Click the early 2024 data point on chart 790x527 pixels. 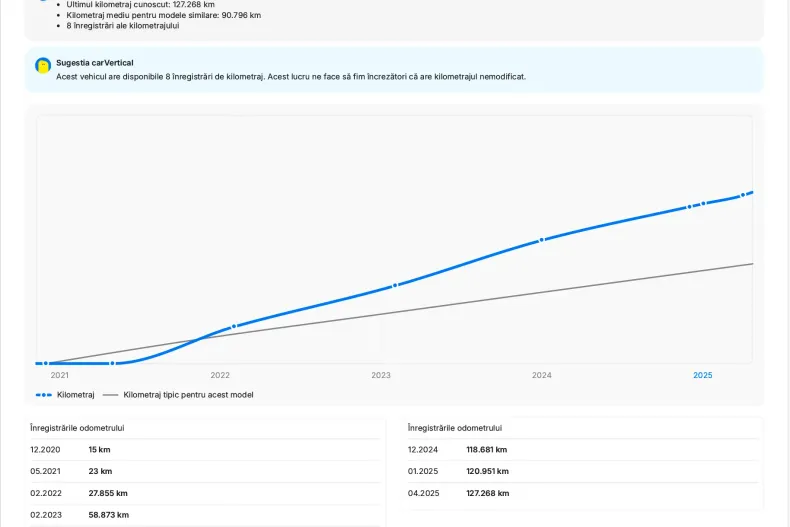(542, 240)
